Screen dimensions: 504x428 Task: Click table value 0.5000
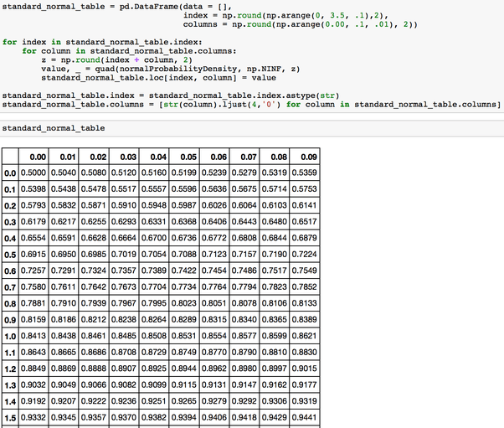tap(33, 173)
